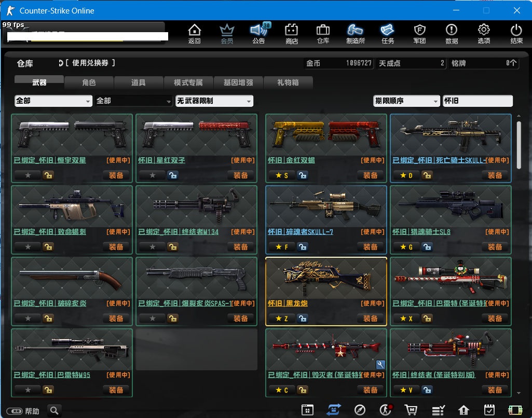The width and height of the screenshot is (532, 418).
Task: Click the inventory list scrollbar
Action: [x=519, y=145]
